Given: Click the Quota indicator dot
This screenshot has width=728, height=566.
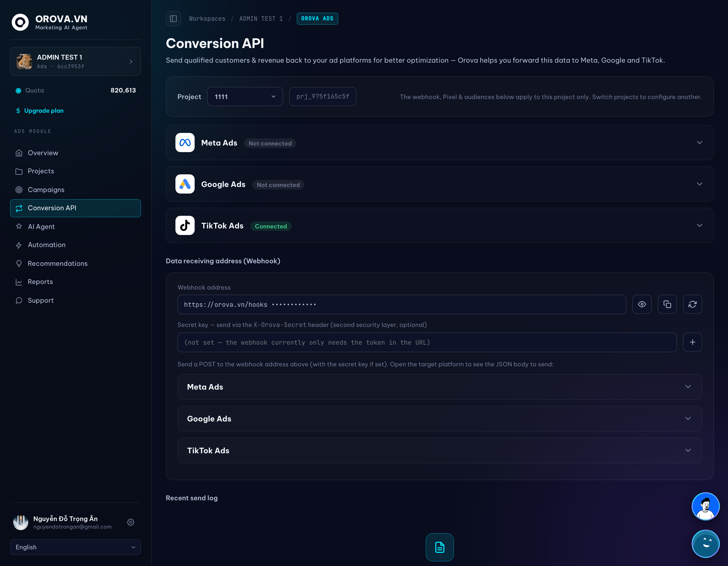Looking at the screenshot, I should click(x=19, y=91).
